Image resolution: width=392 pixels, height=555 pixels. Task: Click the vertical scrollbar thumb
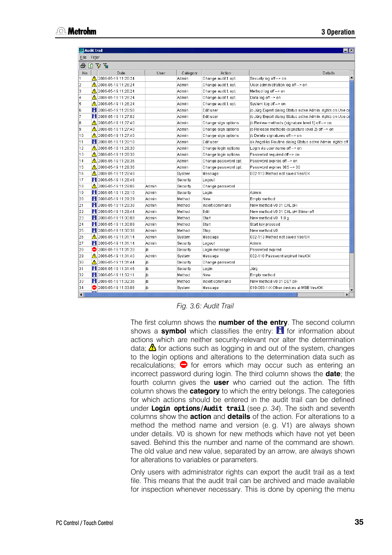coord(352,166)
